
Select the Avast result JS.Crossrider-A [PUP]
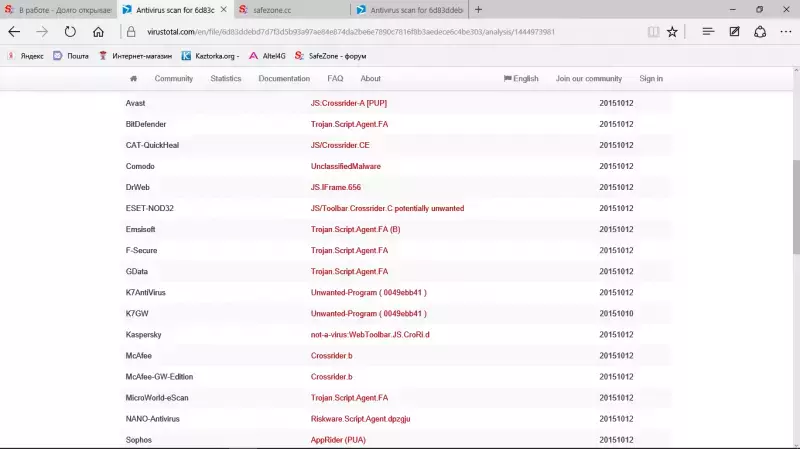pyautogui.click(x=349, y=103)
